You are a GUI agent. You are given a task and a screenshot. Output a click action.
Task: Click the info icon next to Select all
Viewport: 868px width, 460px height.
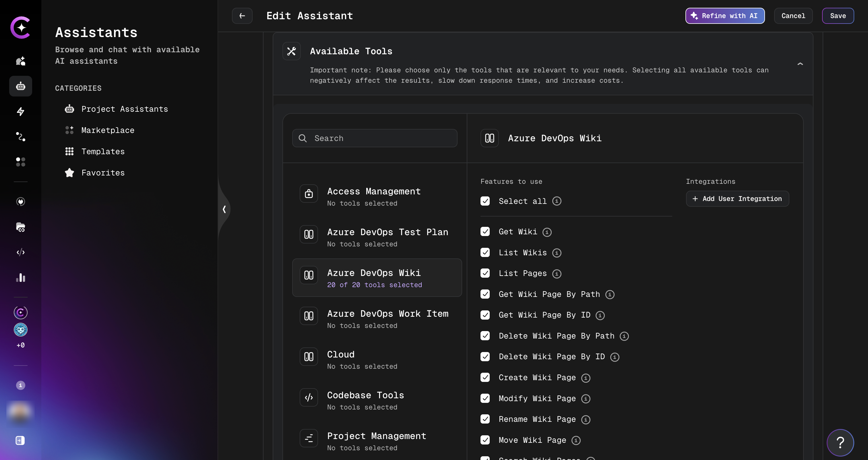click(x=557, y=201)
